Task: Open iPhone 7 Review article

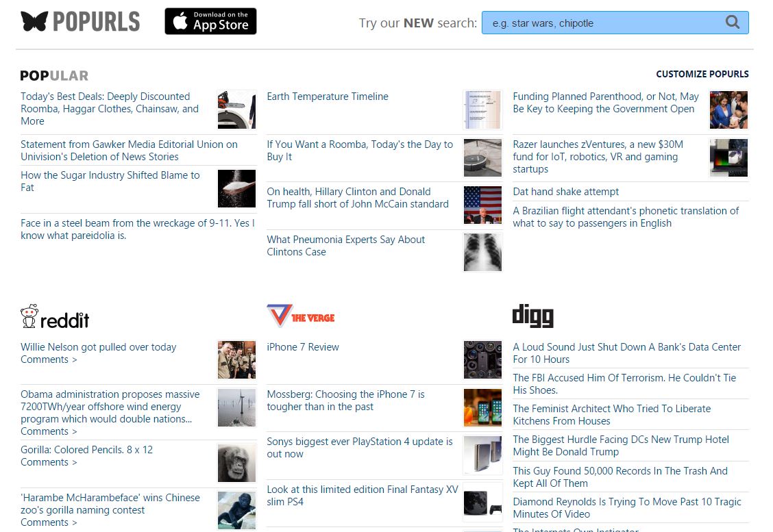Action: tap(303, 346)
